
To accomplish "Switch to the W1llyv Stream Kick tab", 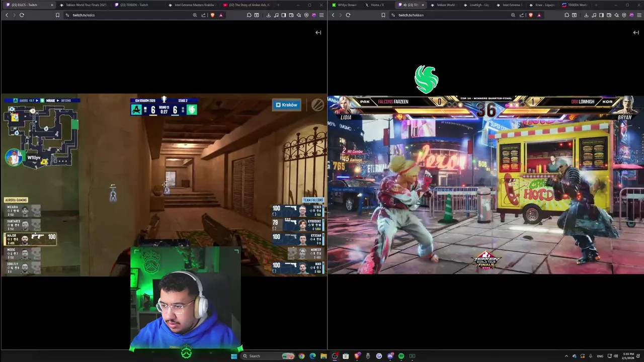I will [345, 5].
